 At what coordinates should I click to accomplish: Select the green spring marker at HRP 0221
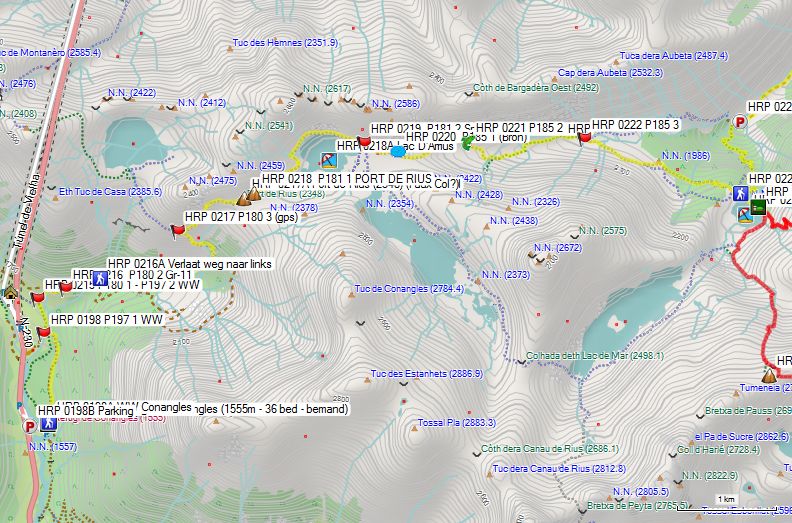[467, 143]
